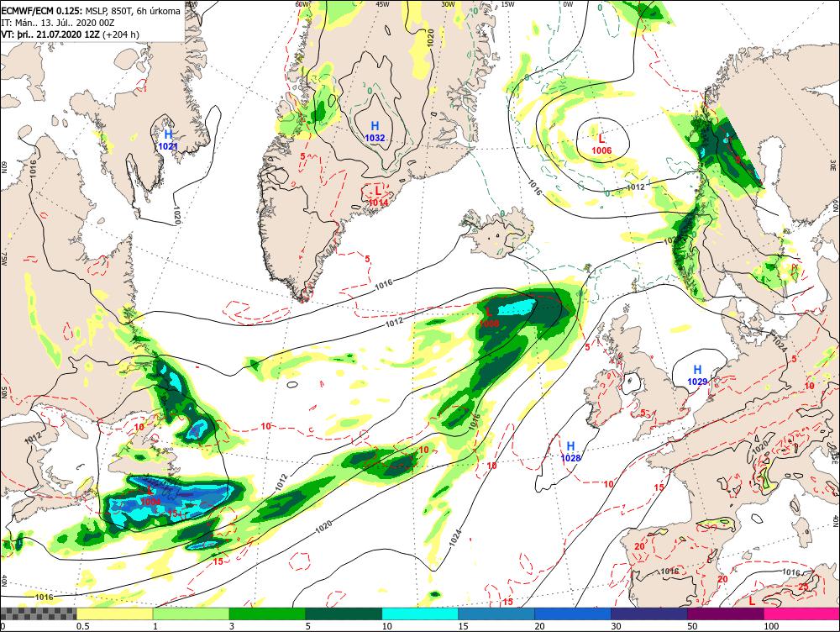Click the light green 1–3 mm legend swatch

coord(192,614)
